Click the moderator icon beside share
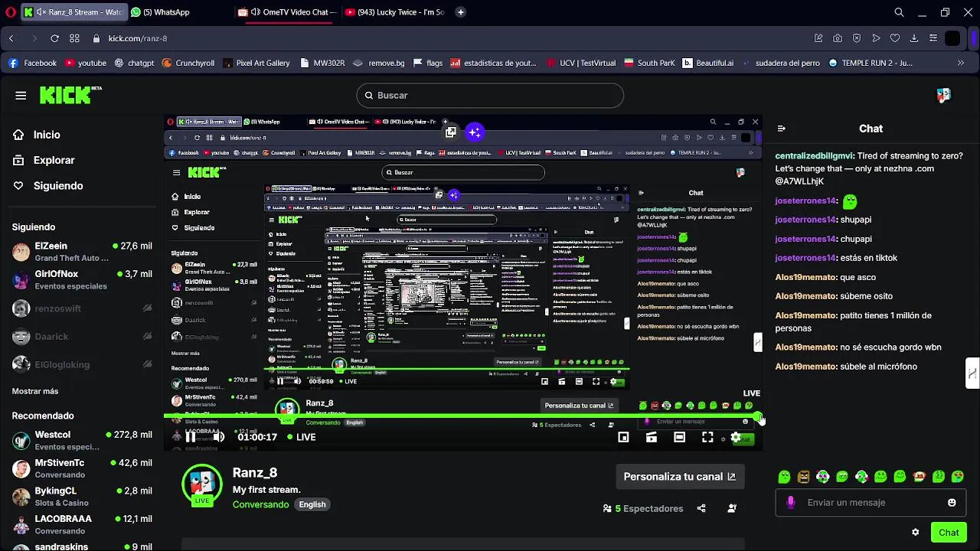980x551 pixels. (732, 508)
